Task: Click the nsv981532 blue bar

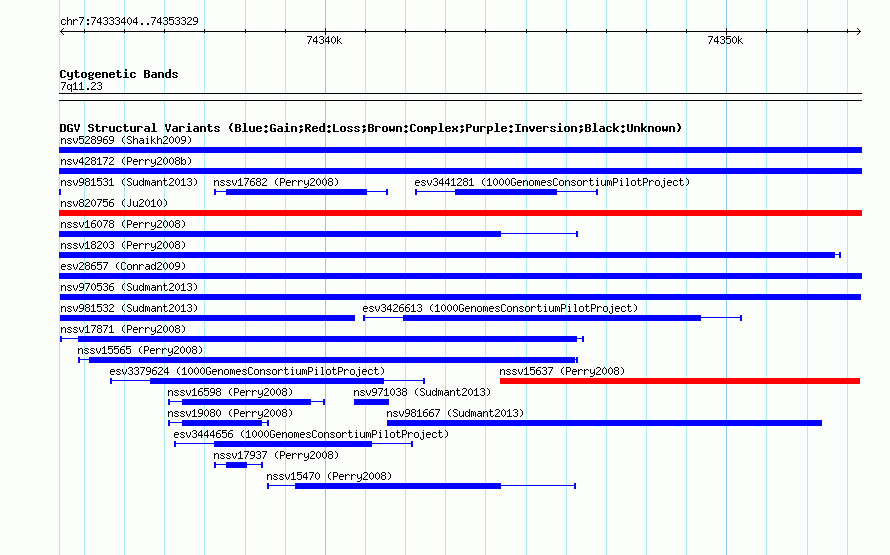Action: [207, 318]
